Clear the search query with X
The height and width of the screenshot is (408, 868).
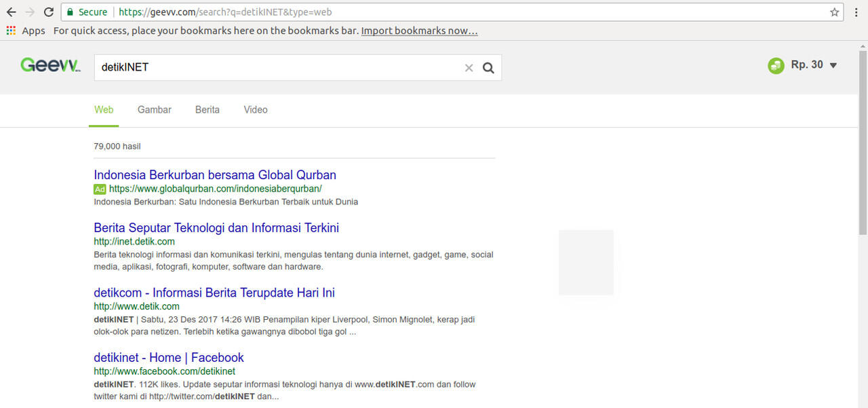click(469, 68)
